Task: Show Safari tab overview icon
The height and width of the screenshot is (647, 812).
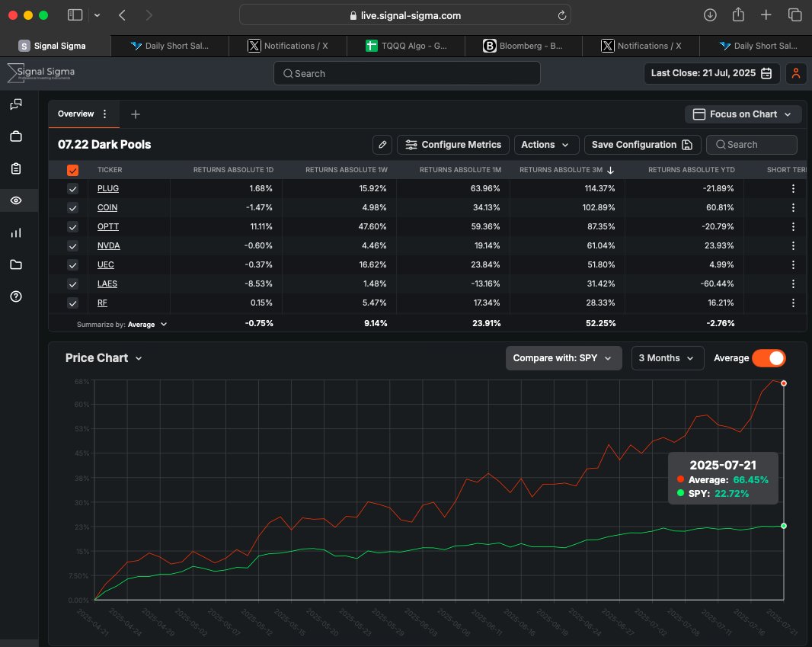Action: point(794,15)
